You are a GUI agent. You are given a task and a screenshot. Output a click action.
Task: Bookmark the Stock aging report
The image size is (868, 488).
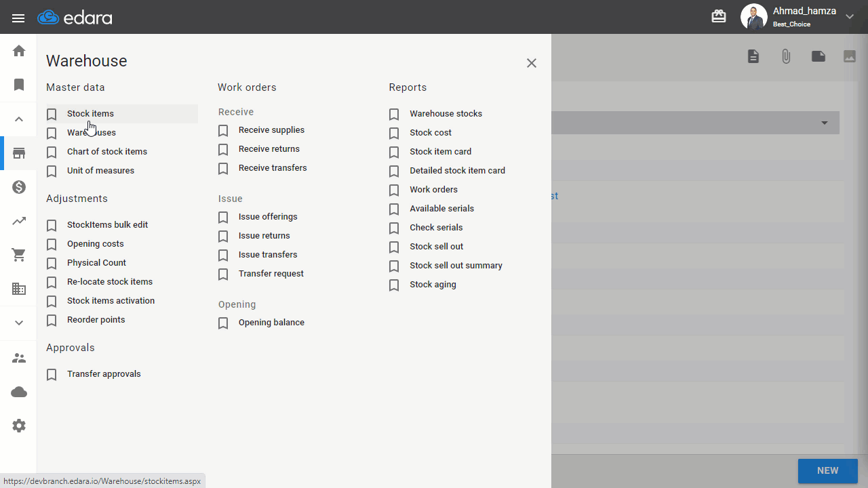tap(394, 285)
